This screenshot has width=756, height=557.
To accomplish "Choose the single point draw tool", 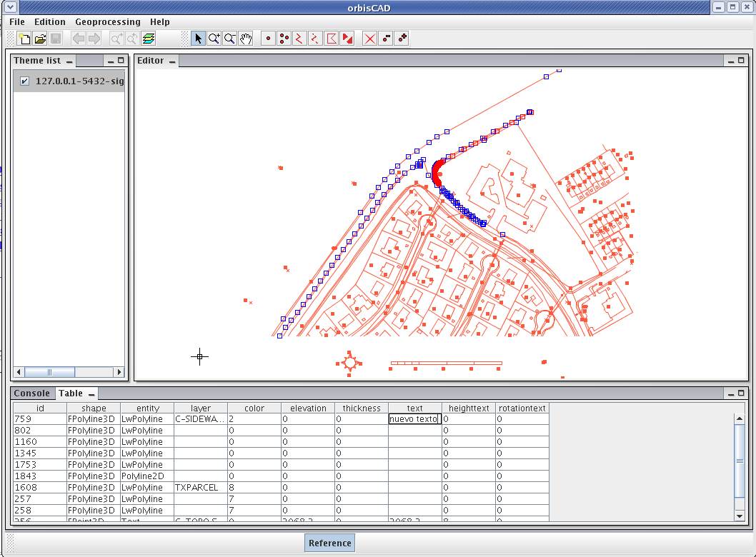I will coord(268,39).
